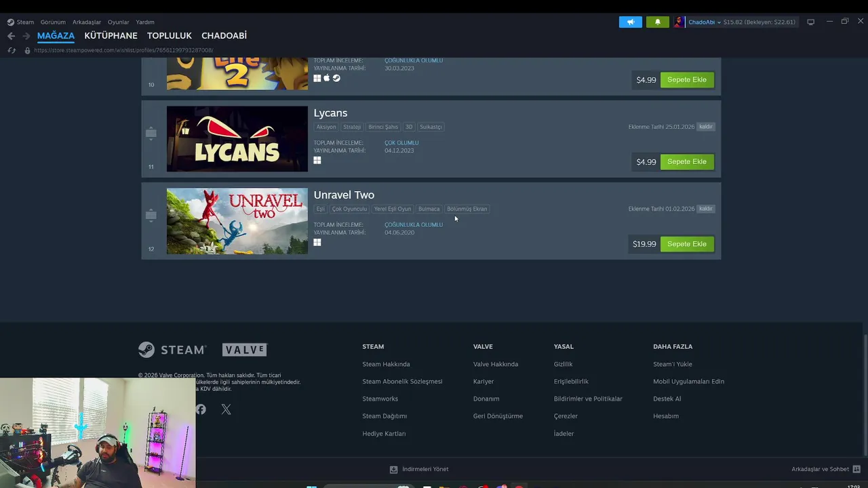Remove Lycans using kaldır button
Image resolution: width=868 pixels, height=488 pixels.
pyautogui.click(x=706, y=127)
